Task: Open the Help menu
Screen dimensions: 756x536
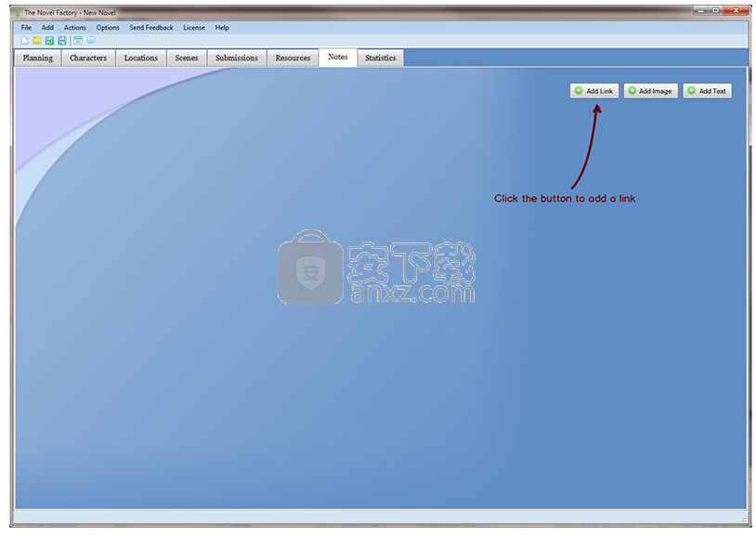Action: click(222, 28)
